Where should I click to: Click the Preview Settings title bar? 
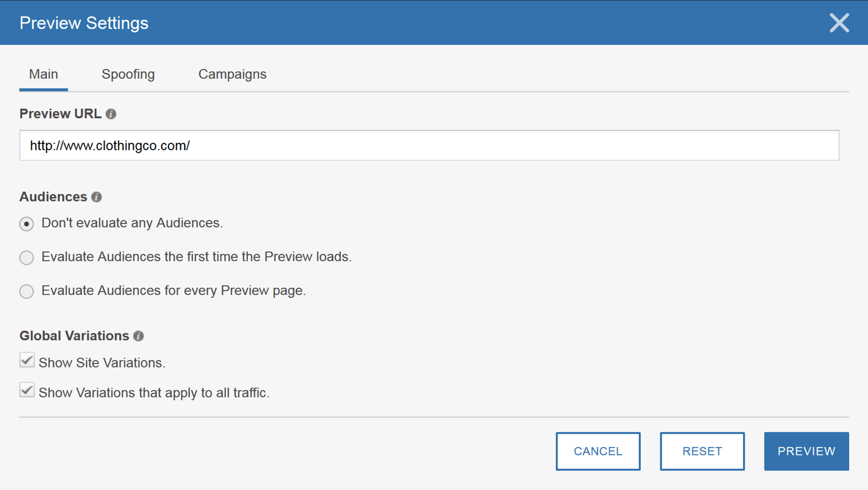[84, 23]
